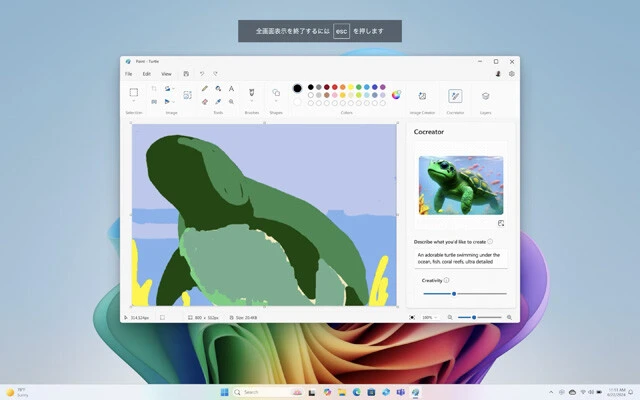640x400 pixels.
Task: Click the Save icon in title bar
Action: (x=188, y=74)
